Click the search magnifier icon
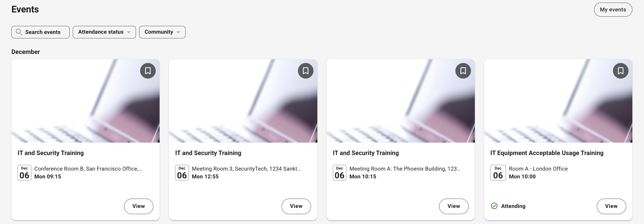This screenshot has width=644, height=224. click(19, 32)
